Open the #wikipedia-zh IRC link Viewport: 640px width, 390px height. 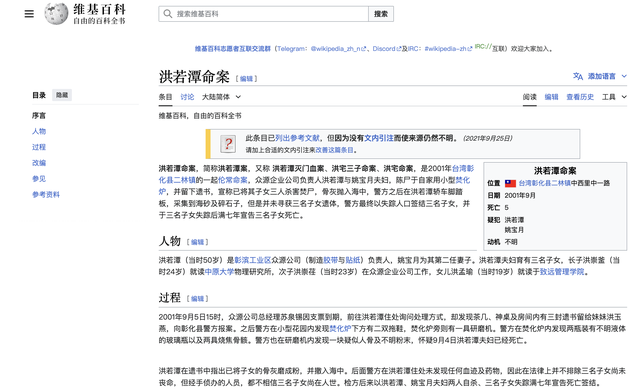449,49
